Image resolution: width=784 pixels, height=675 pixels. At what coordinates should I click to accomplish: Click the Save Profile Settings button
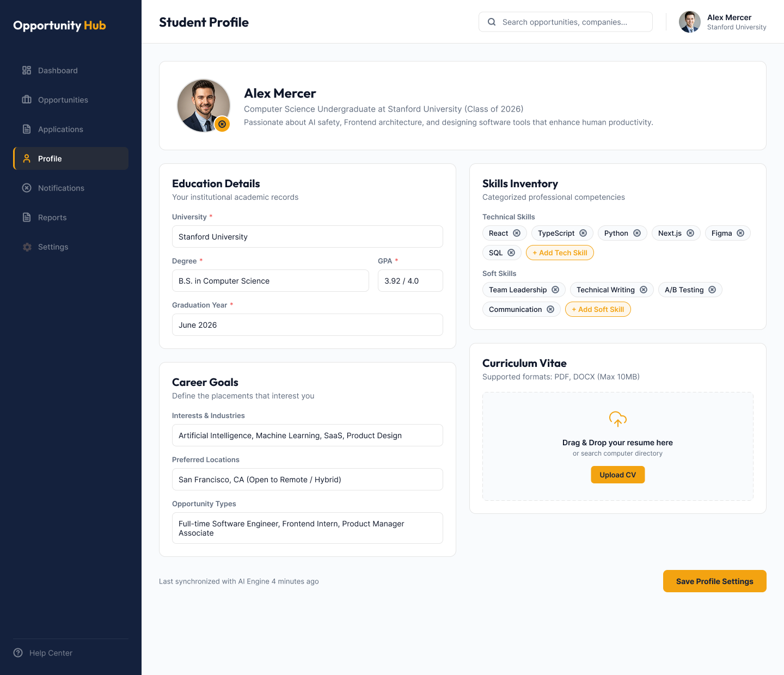pyautogui.click(x=715, y=581)
